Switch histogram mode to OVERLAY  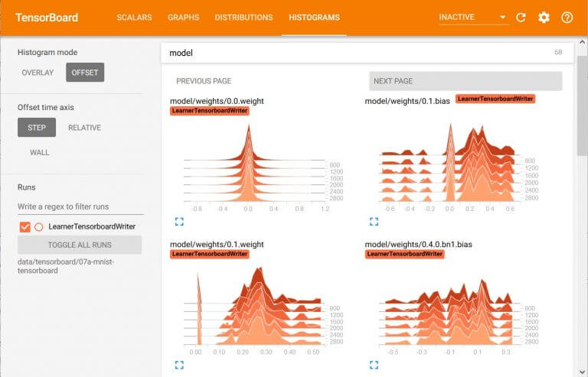(x=38, y=73)
